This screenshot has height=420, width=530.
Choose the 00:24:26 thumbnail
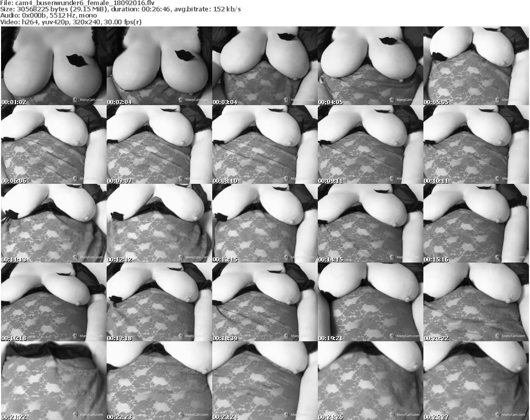click(x=370, y=381)
